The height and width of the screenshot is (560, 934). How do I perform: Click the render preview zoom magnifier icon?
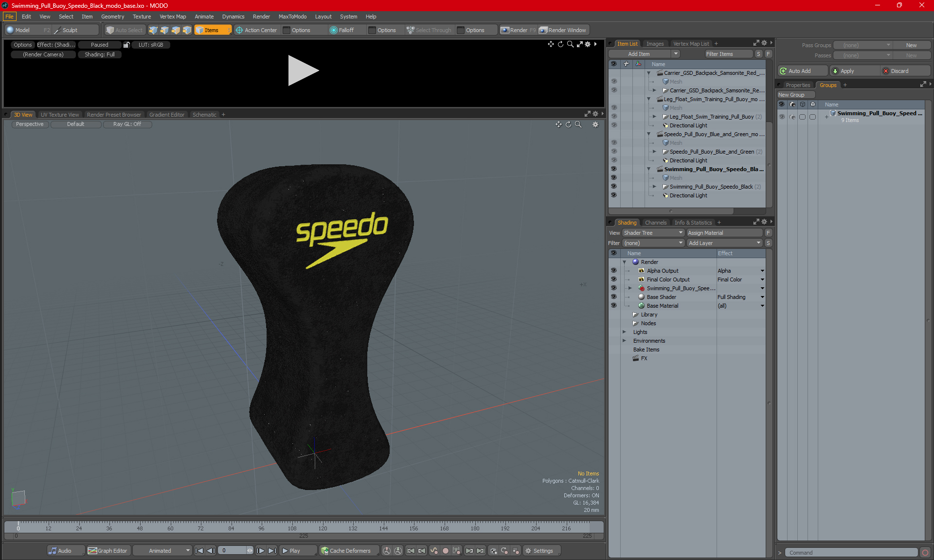click(x=570, y=44)
